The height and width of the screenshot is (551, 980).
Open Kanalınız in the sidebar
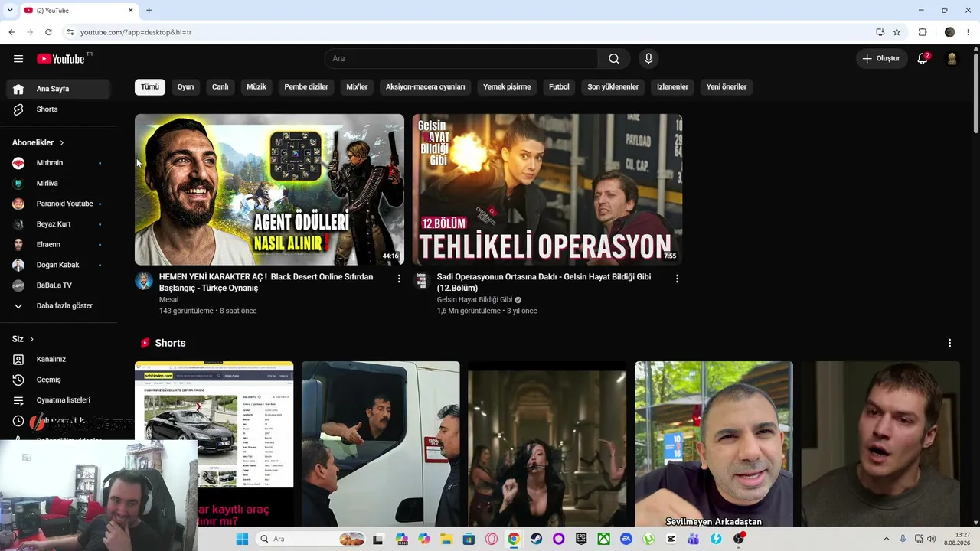58,360
